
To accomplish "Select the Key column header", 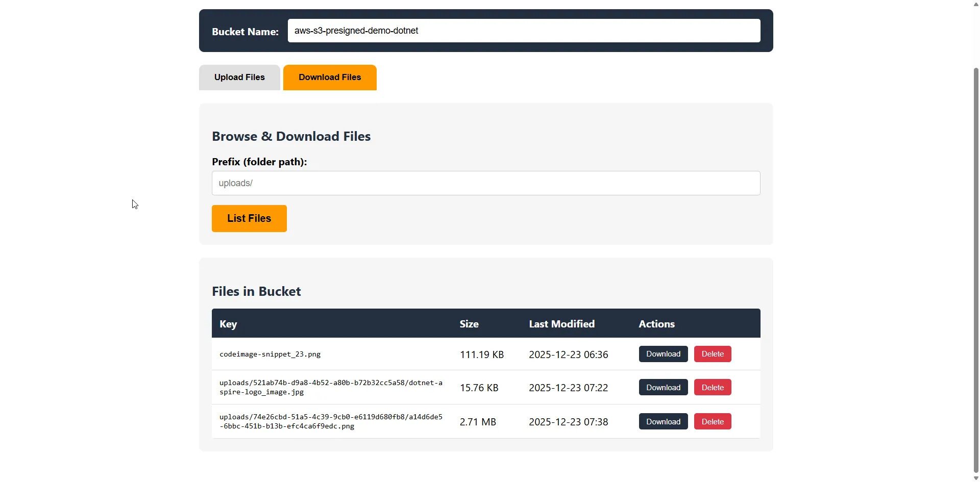I will click(x=228, y=323).
